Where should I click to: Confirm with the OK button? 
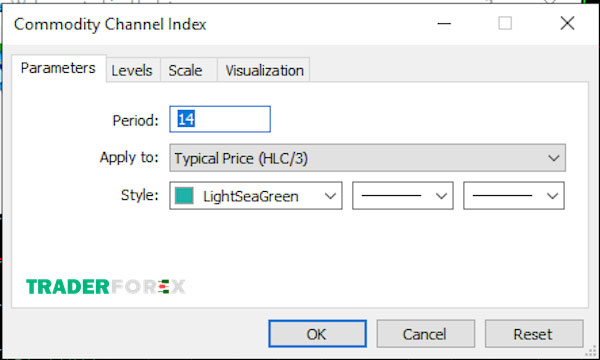pyautogui.click(x=317, y=334)
